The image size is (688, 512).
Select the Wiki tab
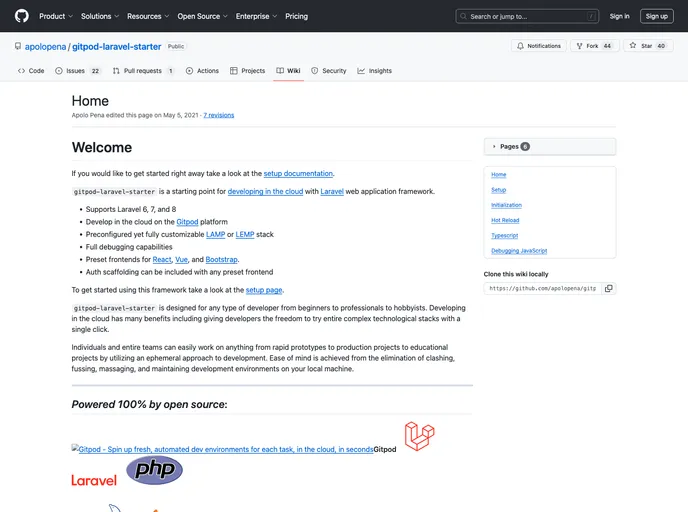[x=288, y=71]
